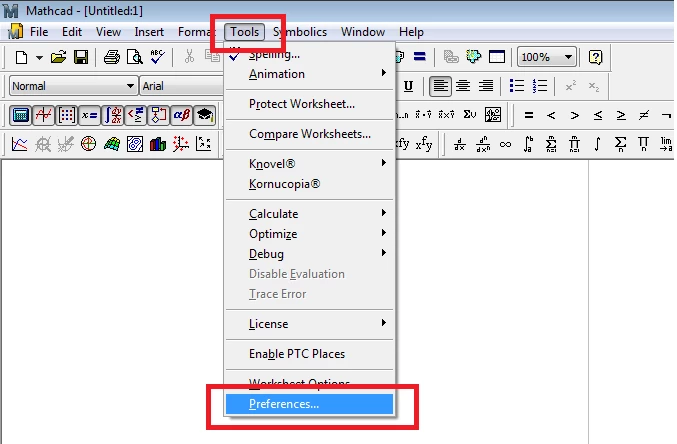The height and width of the screenshot is (444, 677).
Task: Insert the picture operator icon
Action: (x=493, y=115)
